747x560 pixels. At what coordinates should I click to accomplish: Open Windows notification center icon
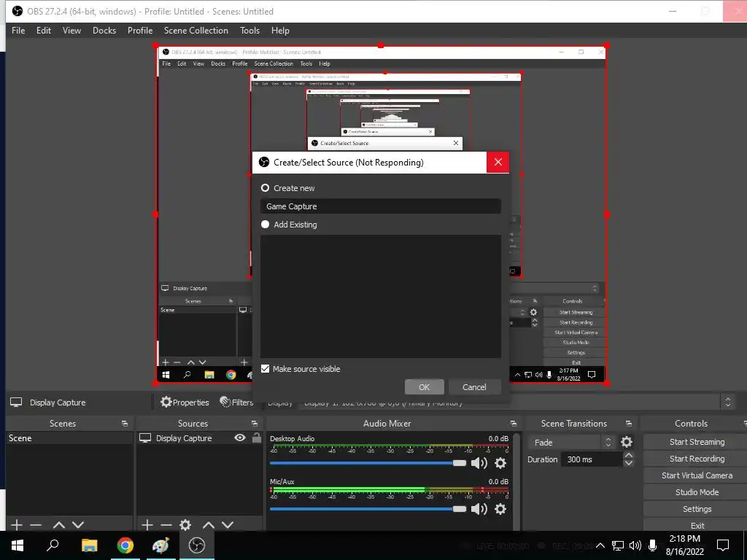click(x=723, y=545)
